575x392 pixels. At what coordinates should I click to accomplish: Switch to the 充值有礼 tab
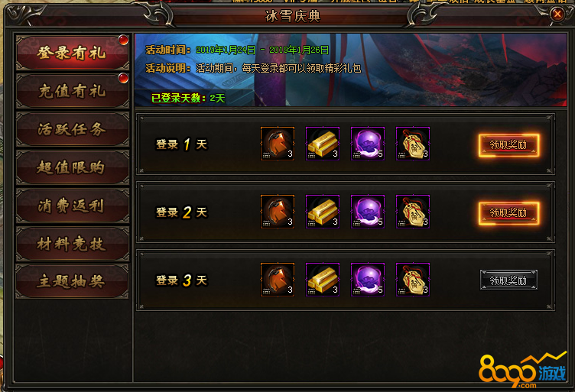click(72, 91)
